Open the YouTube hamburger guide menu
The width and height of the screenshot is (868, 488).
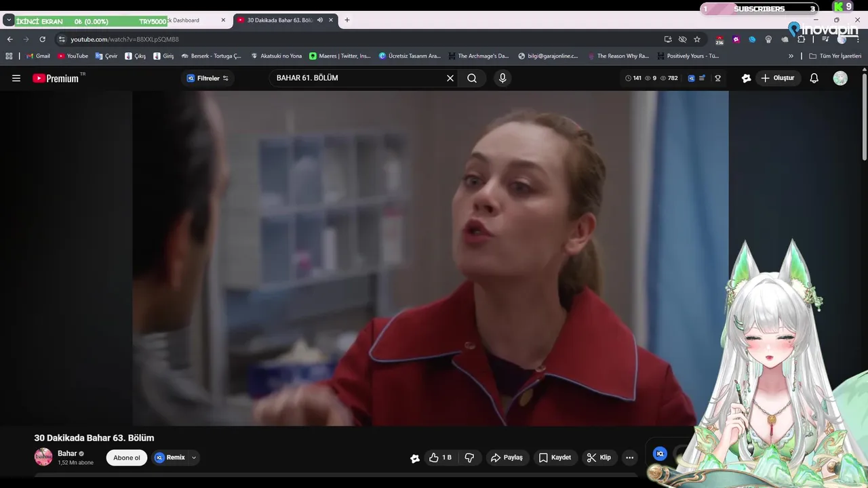(x=16, y=78)
